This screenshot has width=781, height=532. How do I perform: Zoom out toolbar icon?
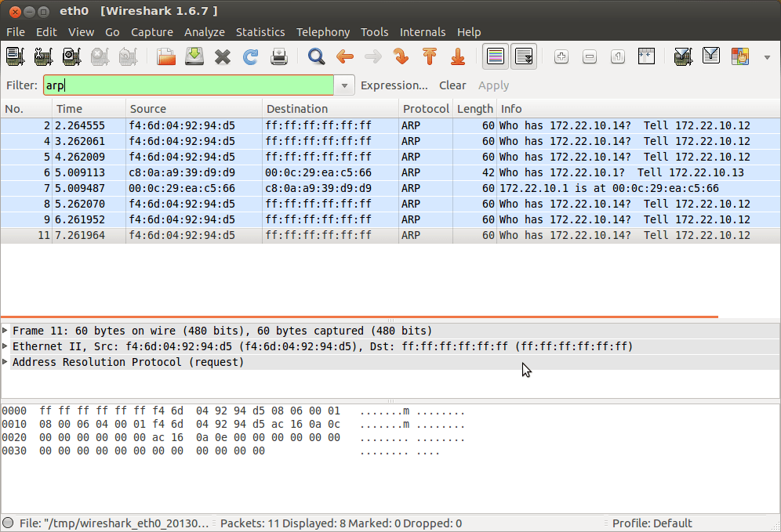[590, 56]
